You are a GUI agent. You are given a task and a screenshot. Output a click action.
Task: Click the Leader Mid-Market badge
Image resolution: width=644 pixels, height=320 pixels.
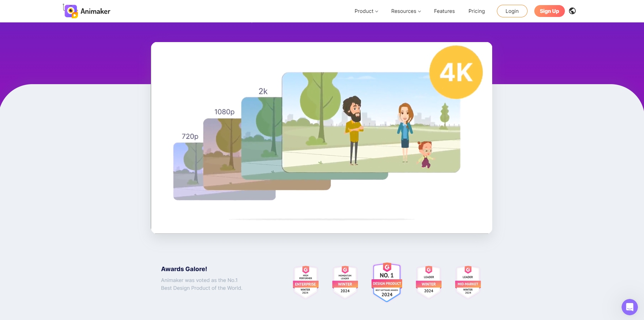(468, 282)
